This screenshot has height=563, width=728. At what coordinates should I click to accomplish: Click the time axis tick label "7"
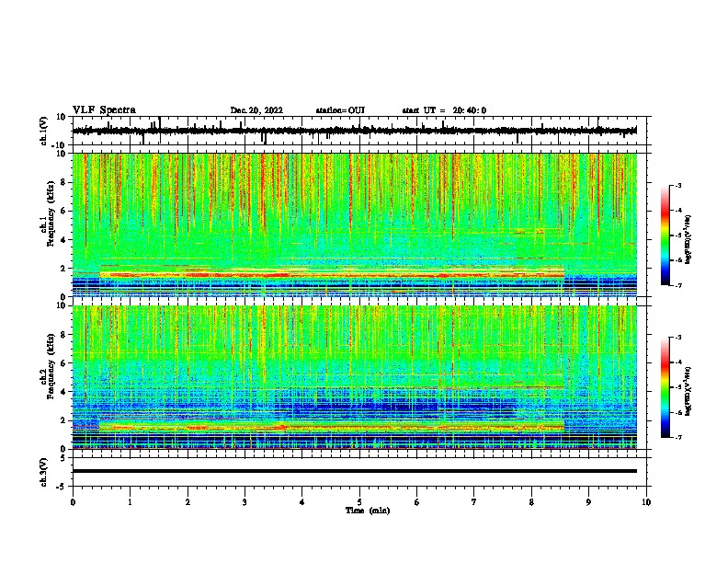pyautogui.click(x=474, y=502)
